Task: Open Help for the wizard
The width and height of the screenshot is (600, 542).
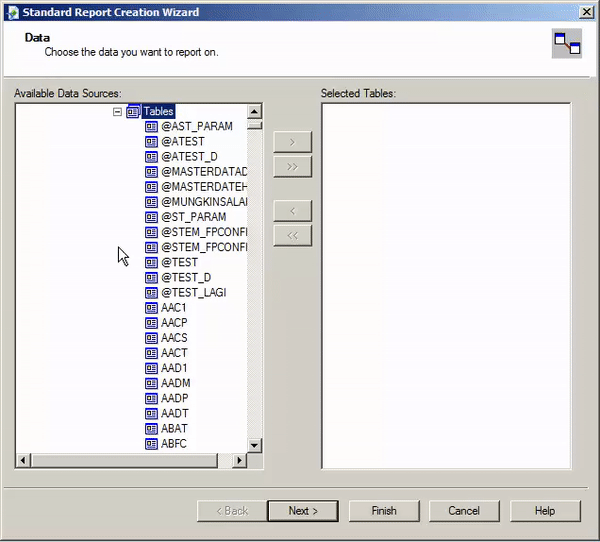Action: coord(545,511)
